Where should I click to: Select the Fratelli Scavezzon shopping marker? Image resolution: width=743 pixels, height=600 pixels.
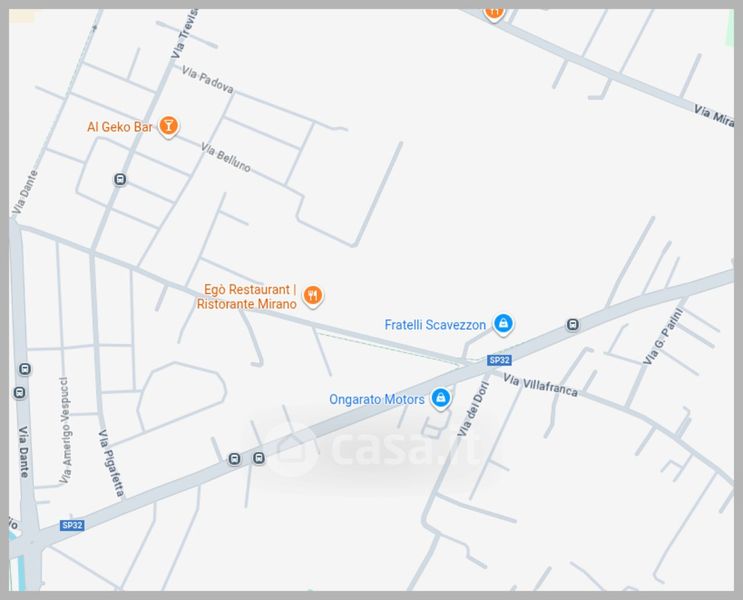[503, 324]
